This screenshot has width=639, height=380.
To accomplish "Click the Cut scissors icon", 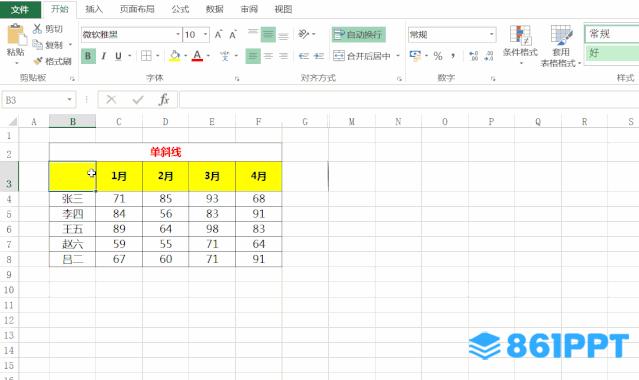I will point(37,29).
